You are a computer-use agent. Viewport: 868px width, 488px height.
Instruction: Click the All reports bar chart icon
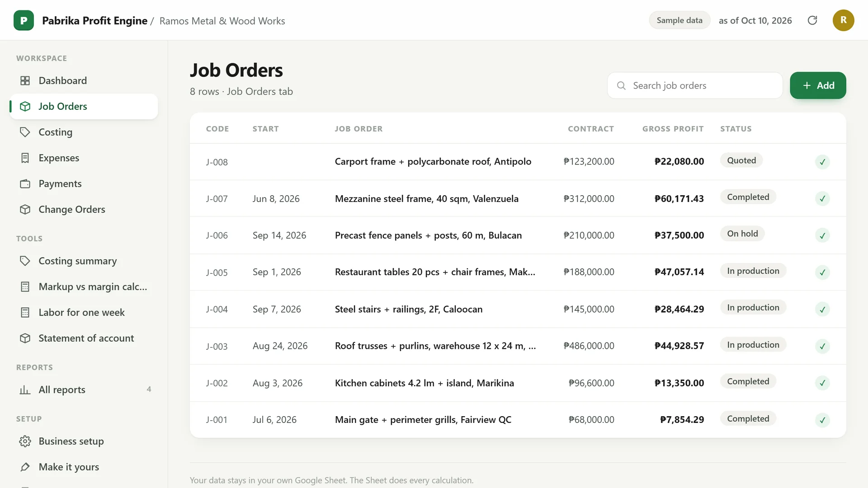tap(25, 389)
